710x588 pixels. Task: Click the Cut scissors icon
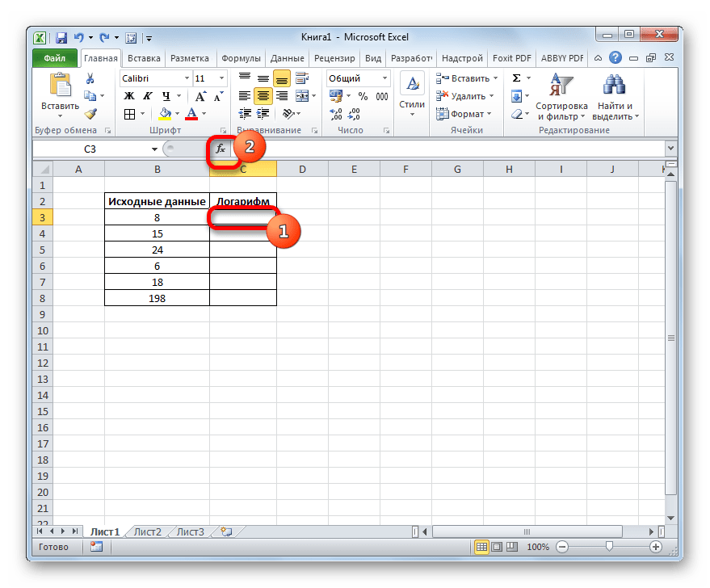pos(90,79)
